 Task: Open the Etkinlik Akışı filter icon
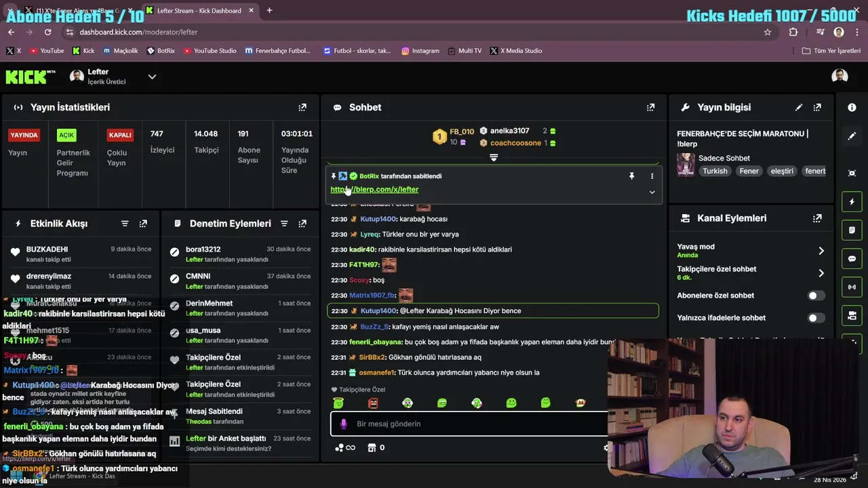tap(125, 224)
